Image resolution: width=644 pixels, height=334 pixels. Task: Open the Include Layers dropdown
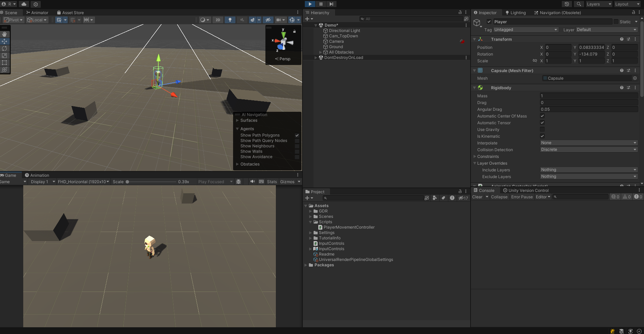pos(589,170)
